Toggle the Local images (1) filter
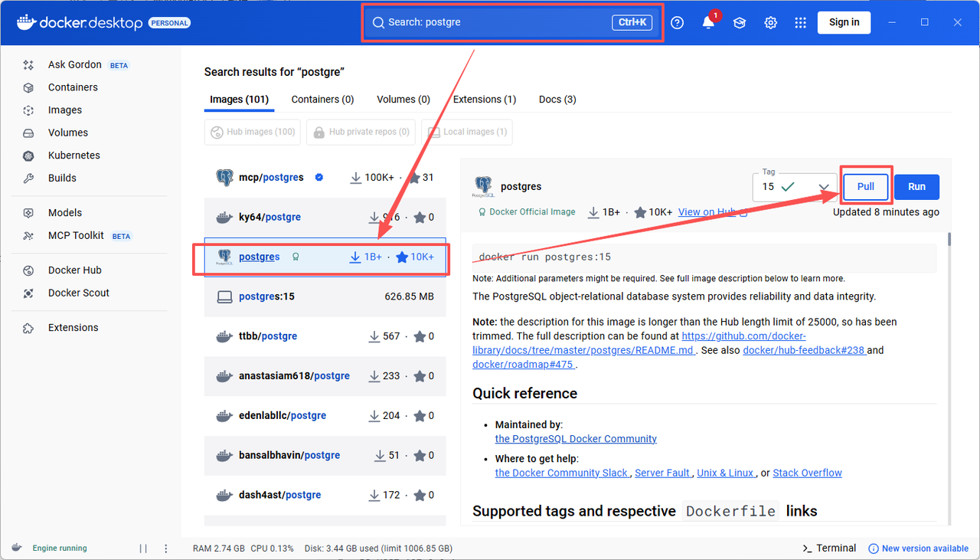This screenshot has width=980, height=560. coord(466,132)
